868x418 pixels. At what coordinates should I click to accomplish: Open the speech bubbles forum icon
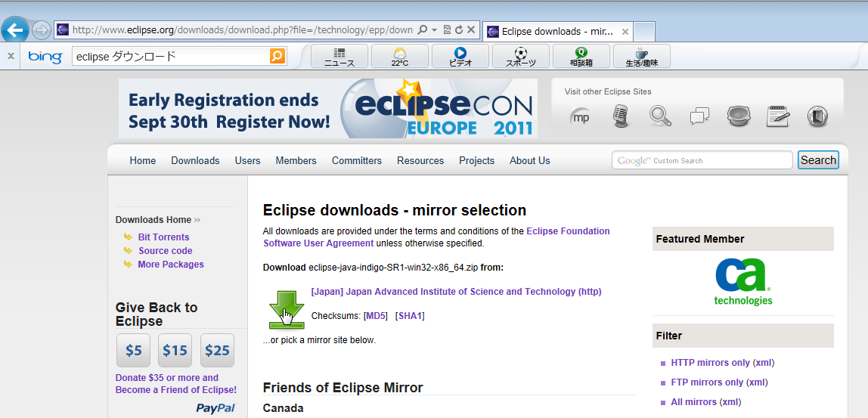click(x=699, y=116)
